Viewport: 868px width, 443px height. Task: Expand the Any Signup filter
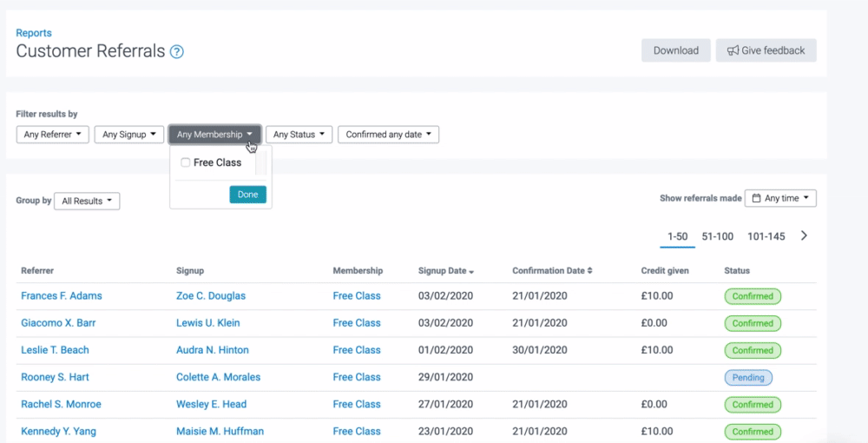tap(129, 135)
